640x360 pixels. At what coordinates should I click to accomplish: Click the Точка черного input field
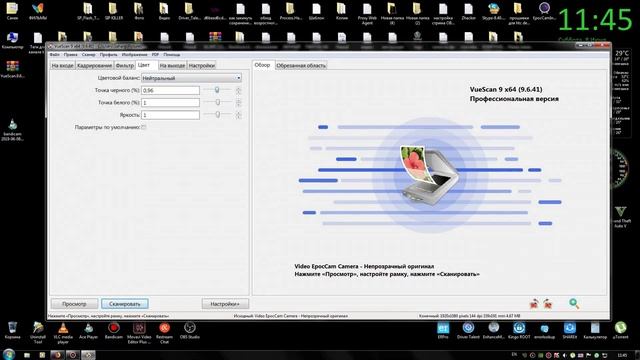point(171,90)
